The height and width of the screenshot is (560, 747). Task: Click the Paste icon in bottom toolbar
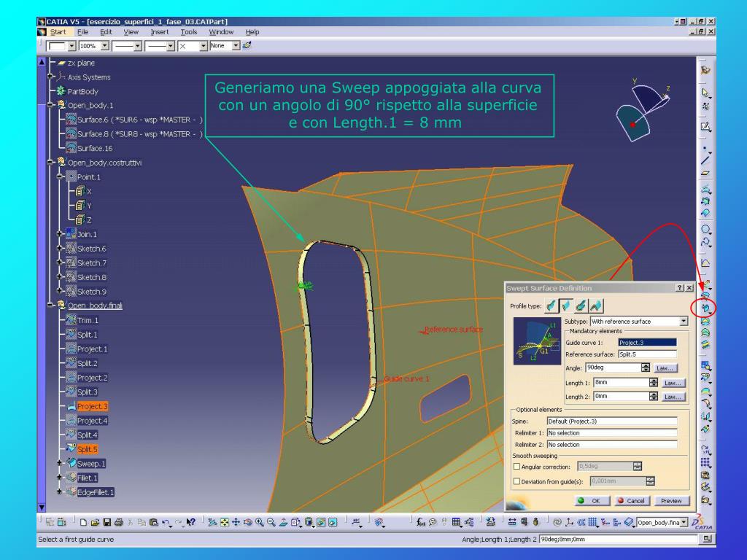[x=154, y=522]
